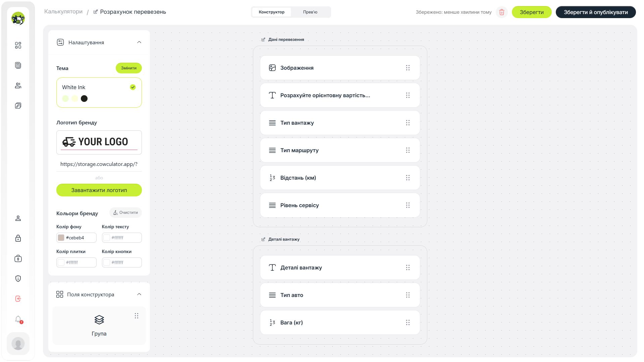Image resolution: width=644 pixels, height=362 pixels.
Task: Click drag handle on Тип авто field
Action: [x=408, y=295]
